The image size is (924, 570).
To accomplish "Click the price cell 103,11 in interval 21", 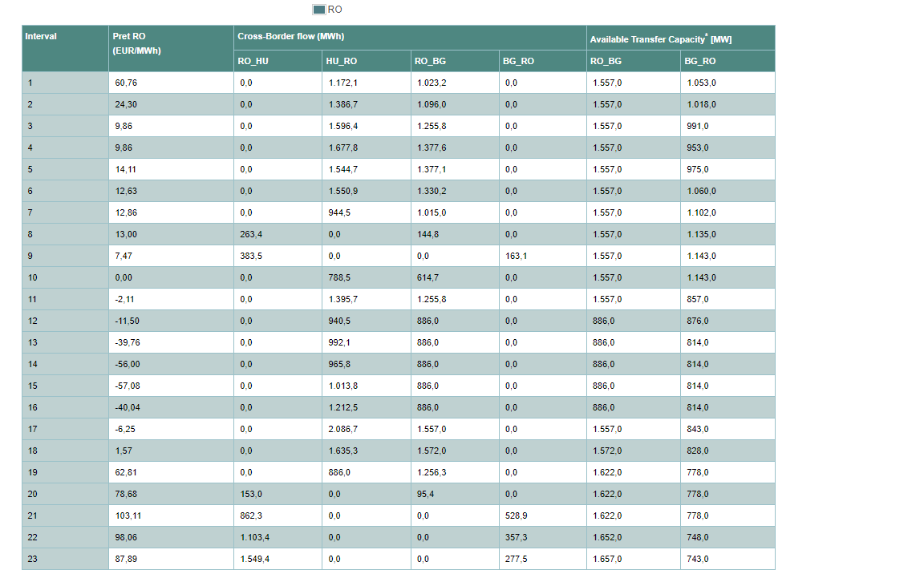I will point(128,515).
